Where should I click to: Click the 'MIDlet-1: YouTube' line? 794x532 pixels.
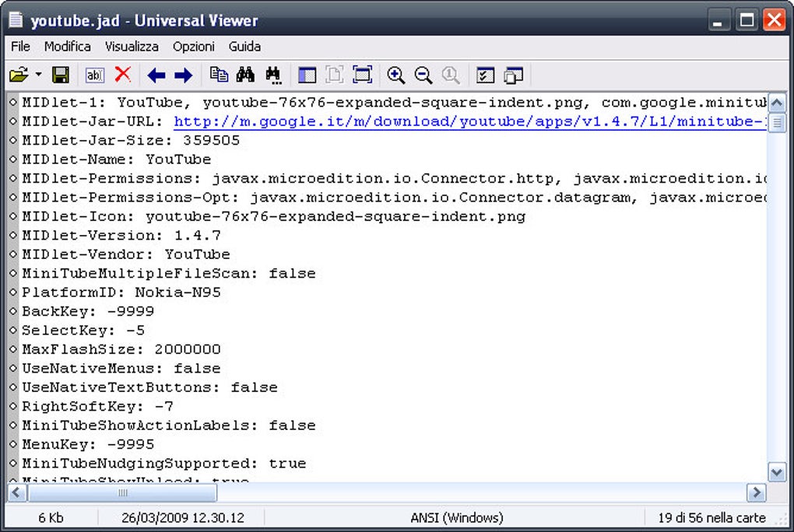tap(395, 102)
